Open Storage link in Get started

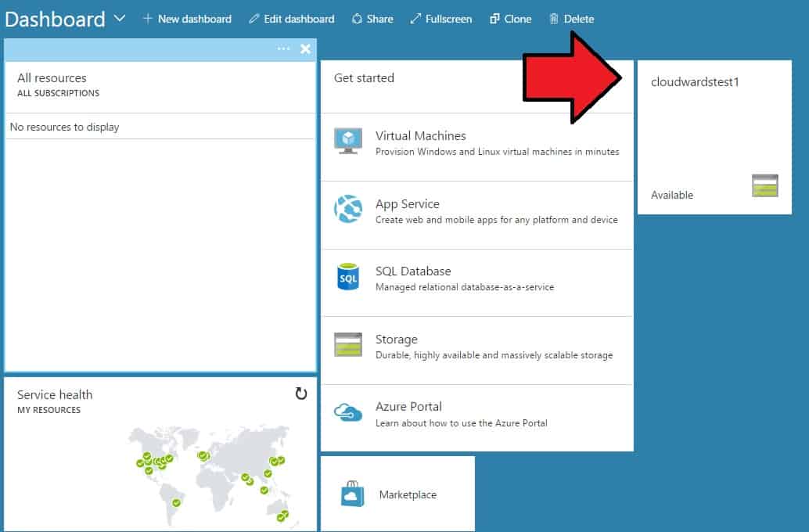tap(396, 340)
